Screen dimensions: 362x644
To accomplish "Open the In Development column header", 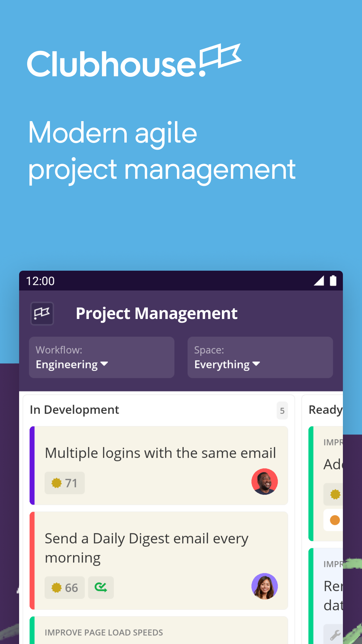I will click(x=74, y=410).
